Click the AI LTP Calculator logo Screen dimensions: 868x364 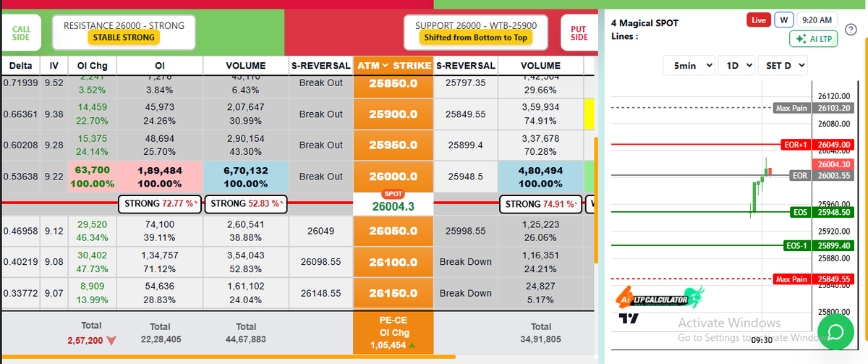click(659, 297)
